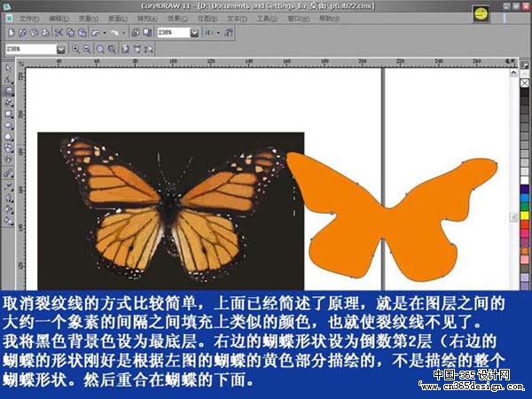Open the Undo history dropdown arrow

[x=105, y=33]
